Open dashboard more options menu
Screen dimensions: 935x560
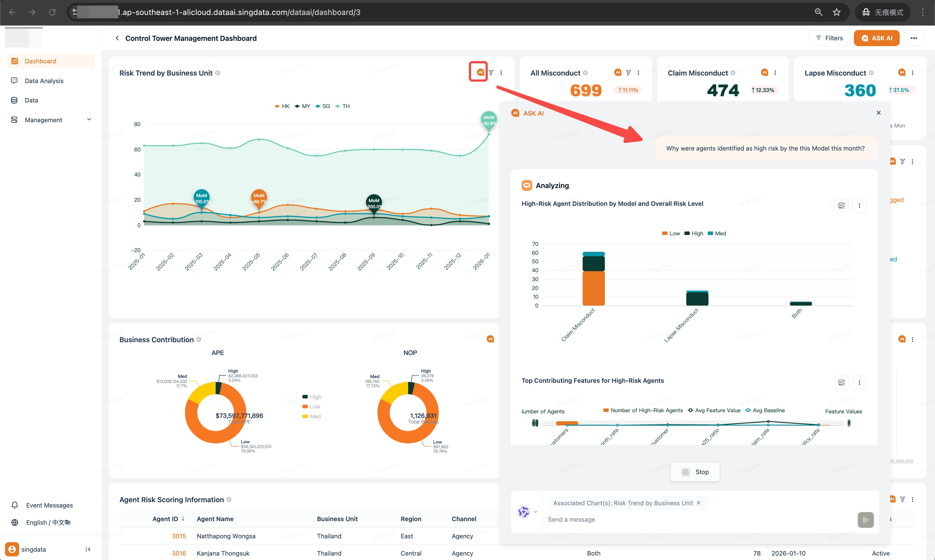(x=914, y=38)
